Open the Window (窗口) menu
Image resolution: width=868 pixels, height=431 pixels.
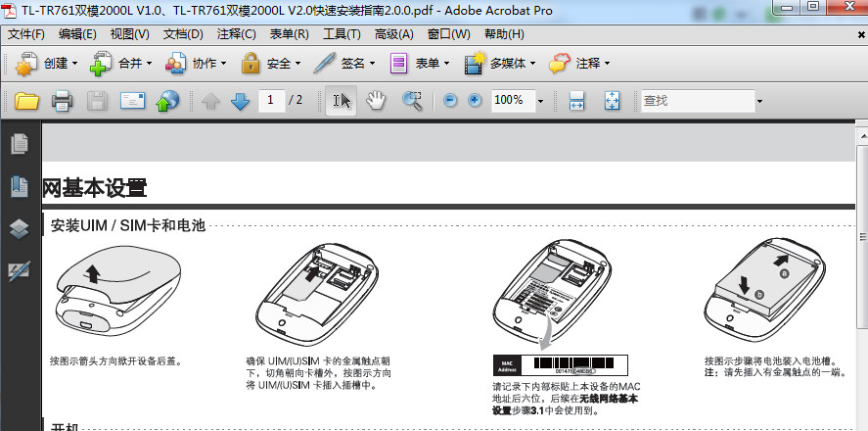click(448, 34)
